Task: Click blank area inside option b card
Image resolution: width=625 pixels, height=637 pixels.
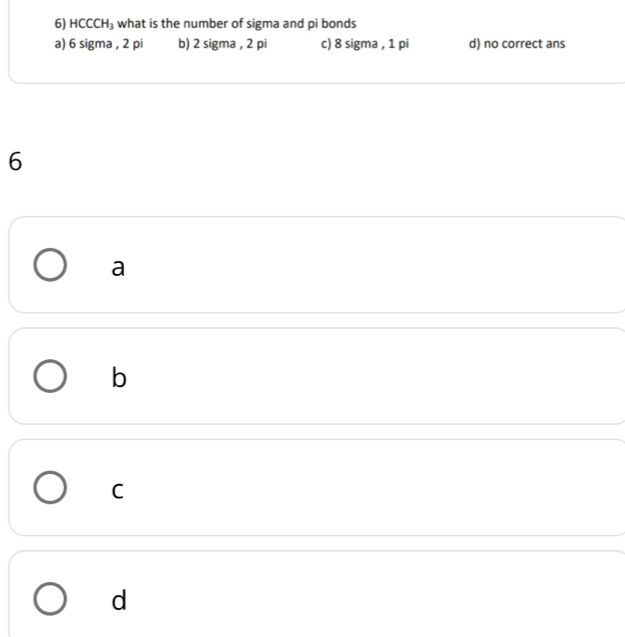Action: click(380, 379)
